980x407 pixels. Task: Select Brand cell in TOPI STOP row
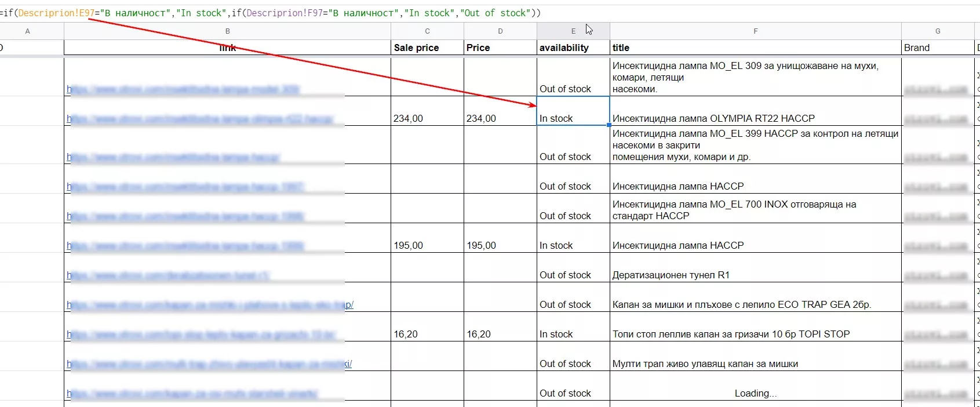tap(938, 326)
